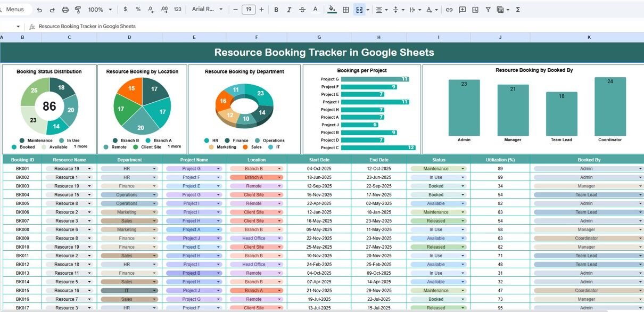Click the Functions sigma icon

click(518, 10)
